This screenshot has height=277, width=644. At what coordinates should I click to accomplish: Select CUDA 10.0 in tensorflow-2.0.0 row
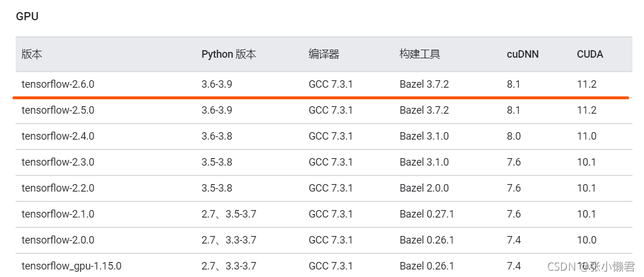point(586,239)
